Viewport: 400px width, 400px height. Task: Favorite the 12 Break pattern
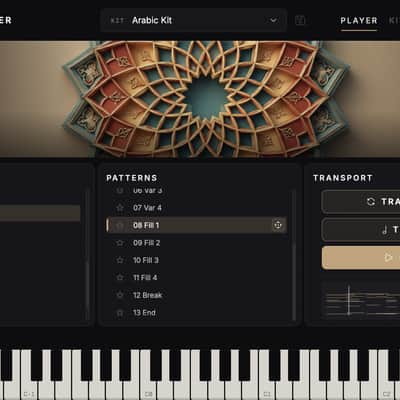coord(120,295)
